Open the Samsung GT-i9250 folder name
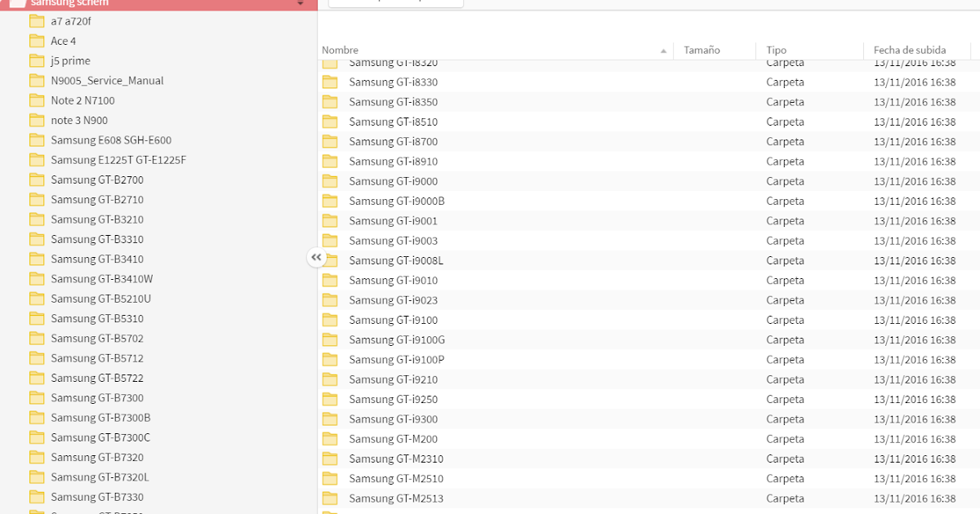The image size is (980, 514). click(394, 399)
